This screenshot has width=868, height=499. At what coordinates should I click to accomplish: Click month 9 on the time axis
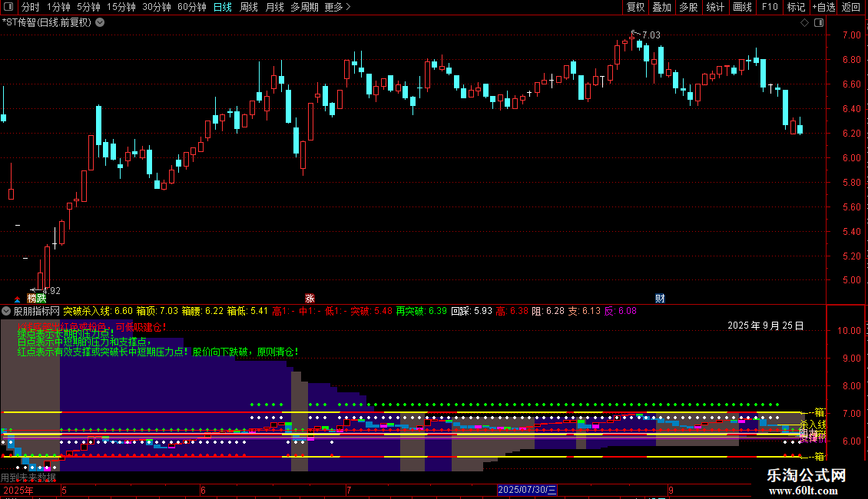coord(671,490)
